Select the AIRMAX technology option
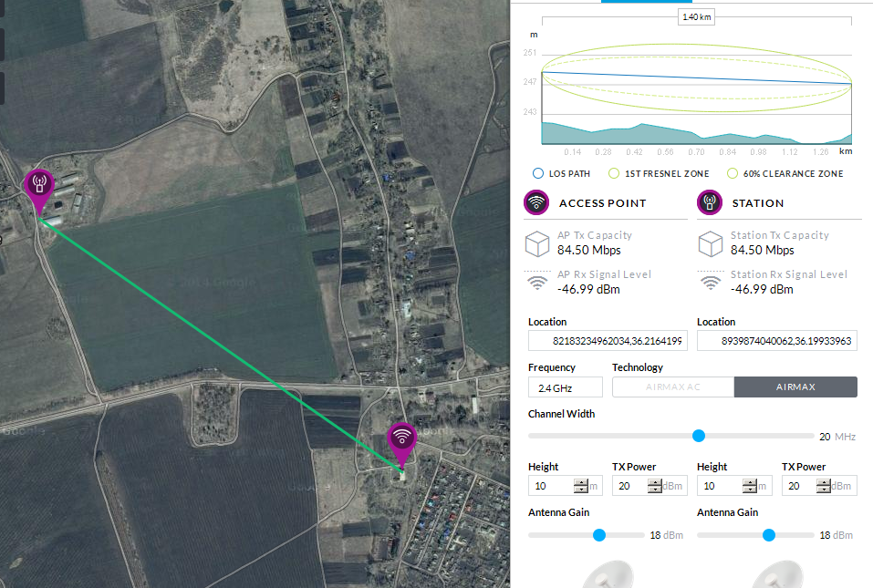This screenshot has width=873, height=588. (795, 387)
